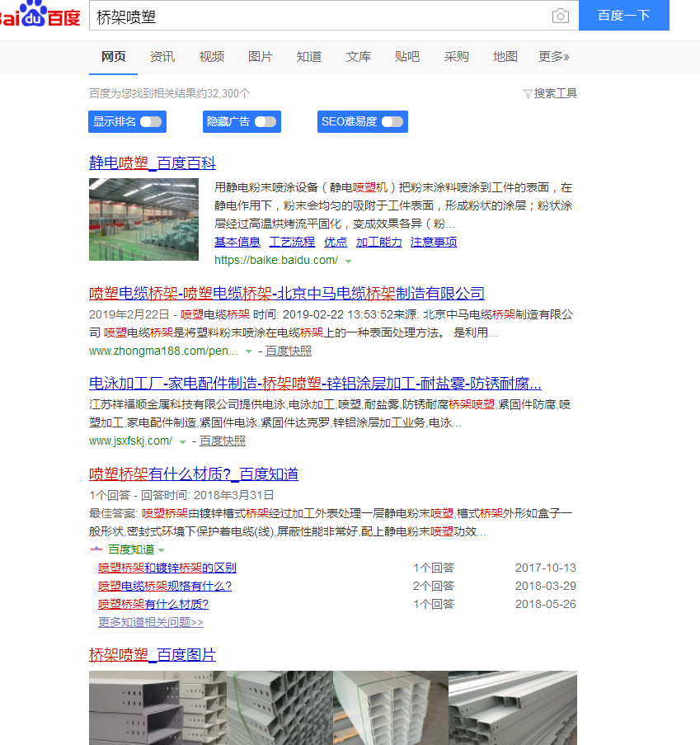This screenshot has height=745, width=700.
Task: Click the search tools filter icon
Action: [527, 94]
